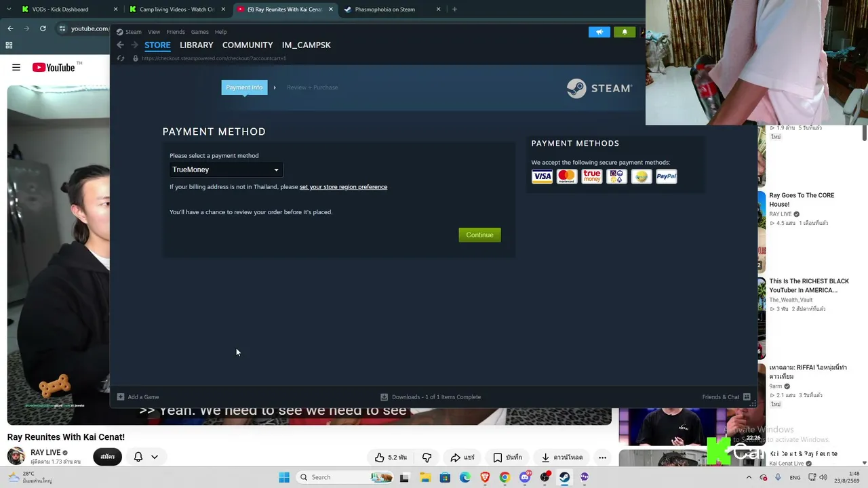
Task: Open YouTube hamburger guide menu
Action: tap(16, 67)
